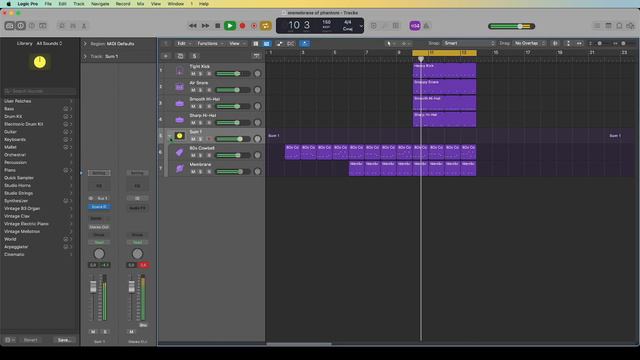The height and width of the screenshot is (360, 640).
Task: Open the Navigate menu
Action: pos(100,4)
